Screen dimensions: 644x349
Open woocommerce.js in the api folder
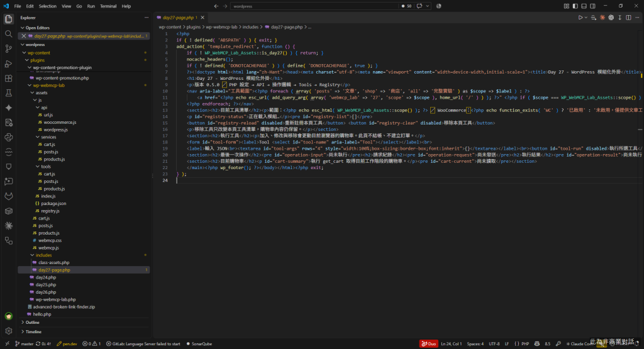tap(60, 123)
